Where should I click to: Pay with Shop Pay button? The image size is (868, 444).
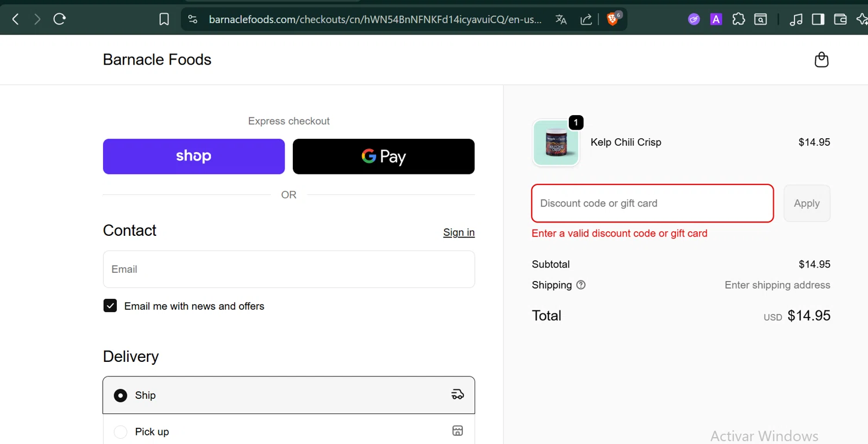194,156
